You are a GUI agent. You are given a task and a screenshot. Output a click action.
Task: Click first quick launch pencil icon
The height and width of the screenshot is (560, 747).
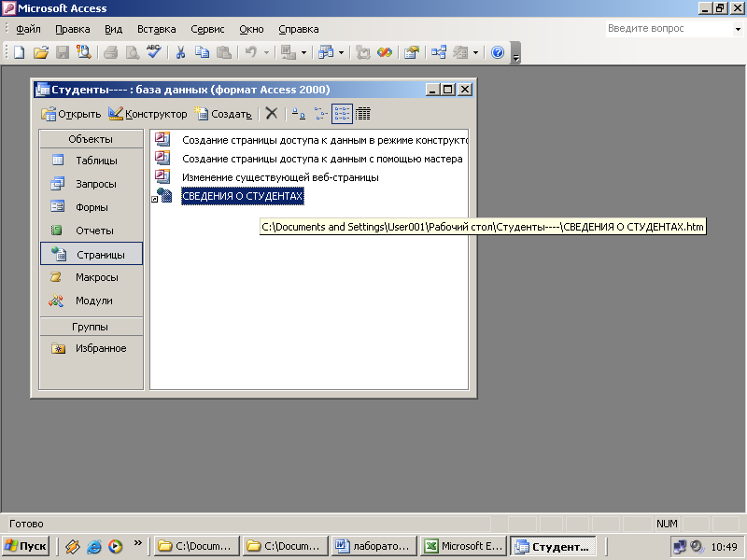pyautogui.click(x=73, y=546)
